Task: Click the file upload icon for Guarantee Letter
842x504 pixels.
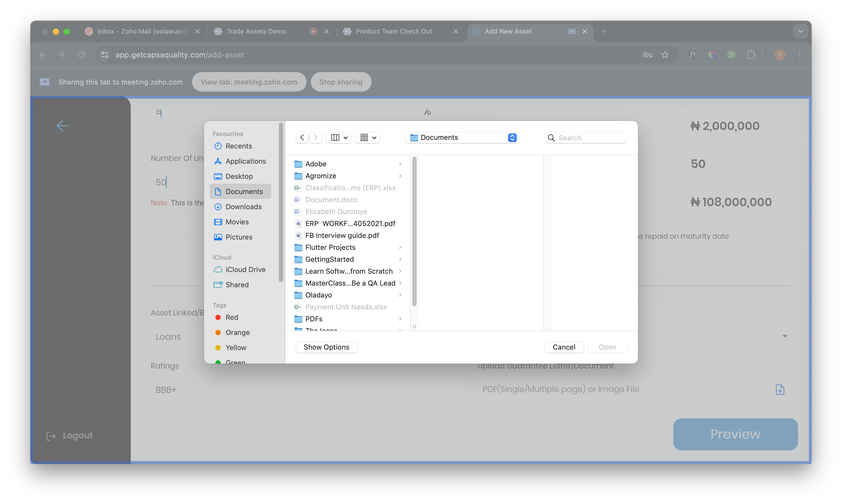Action: tap(780, 390)
